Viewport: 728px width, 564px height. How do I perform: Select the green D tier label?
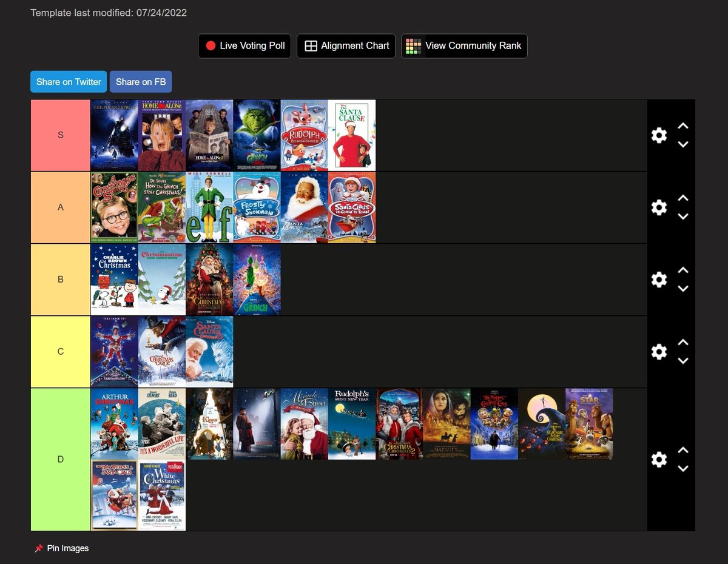60,460
